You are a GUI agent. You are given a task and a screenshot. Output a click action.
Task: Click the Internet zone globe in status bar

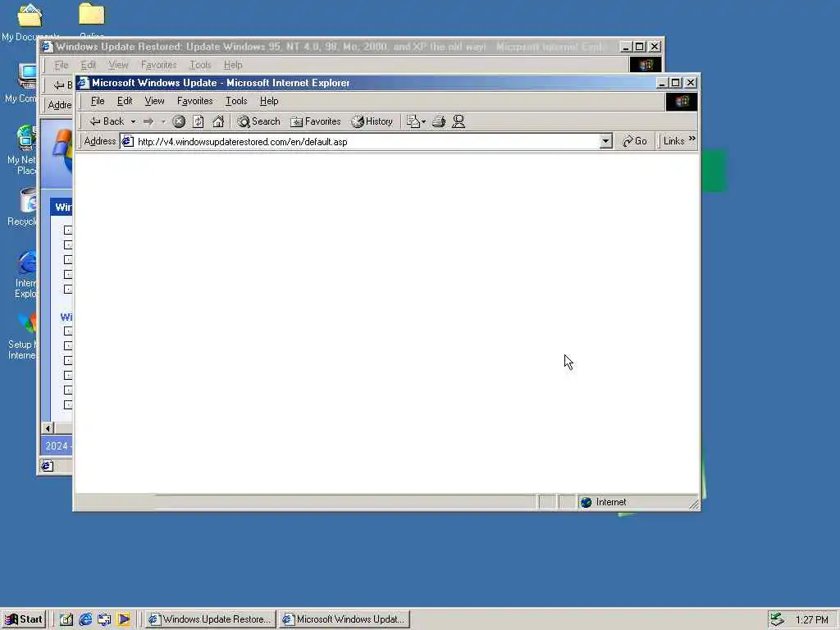point(586,502)
